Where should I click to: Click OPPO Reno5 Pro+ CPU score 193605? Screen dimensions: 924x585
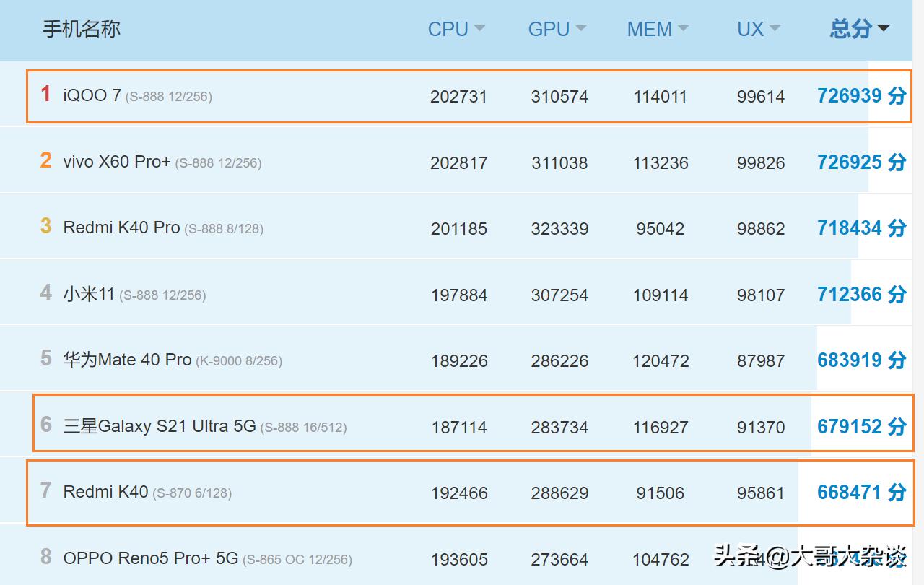coord(459,559)
